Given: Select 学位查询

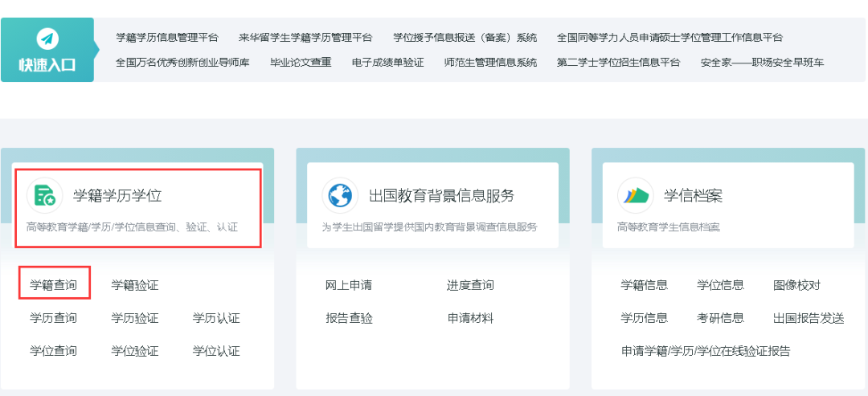Looking at the screenshot, I should point(54,351).
